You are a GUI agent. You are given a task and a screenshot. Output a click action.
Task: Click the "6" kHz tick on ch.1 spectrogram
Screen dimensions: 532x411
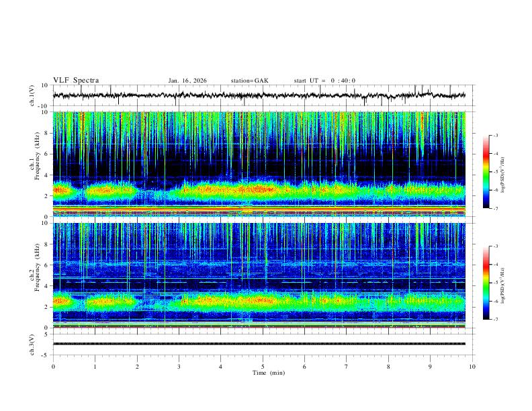46,154
